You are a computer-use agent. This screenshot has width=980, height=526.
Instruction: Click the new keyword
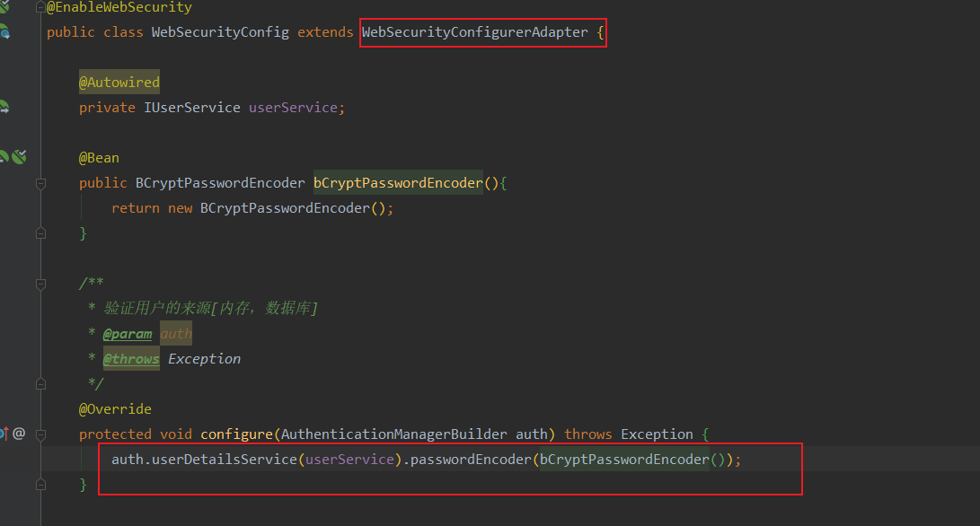point(180,208)
